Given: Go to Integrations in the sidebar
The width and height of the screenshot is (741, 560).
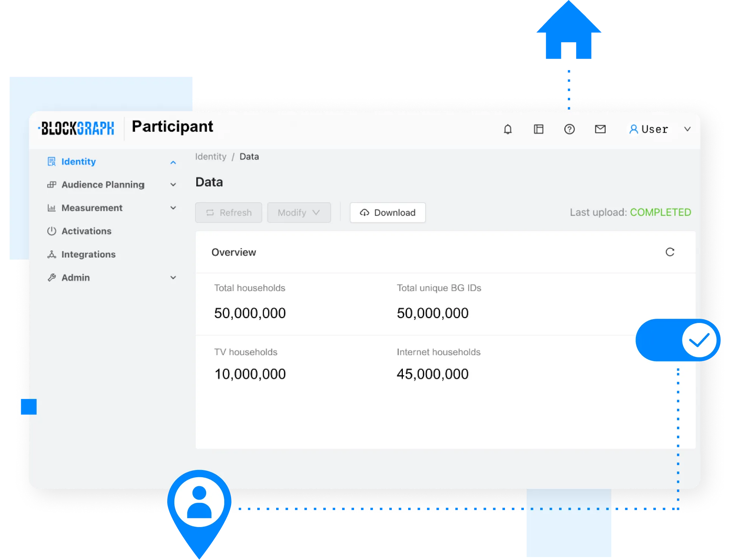Looking at the screenshot, I should click(x=88, y=254).
